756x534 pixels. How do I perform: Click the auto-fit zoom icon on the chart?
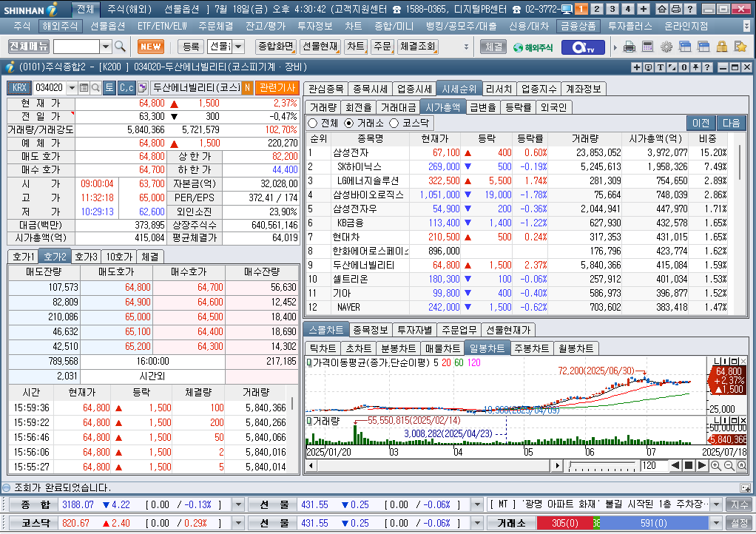pyautogui.click(x=741, y=465)
